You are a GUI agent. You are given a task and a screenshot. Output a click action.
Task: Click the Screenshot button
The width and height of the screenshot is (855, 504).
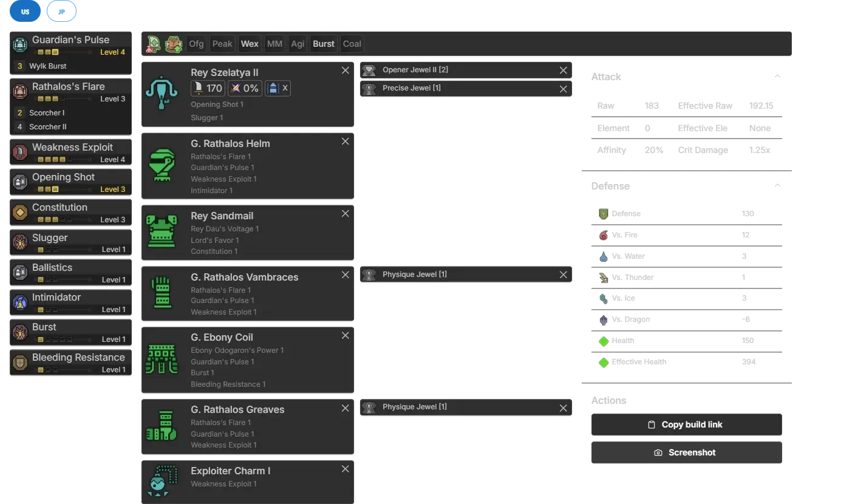685,452
